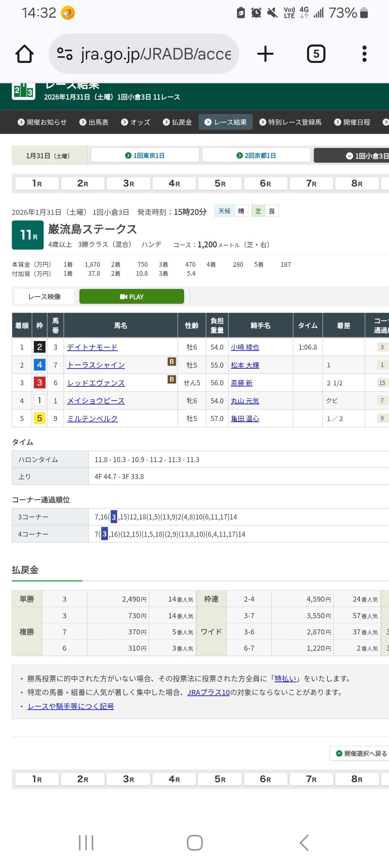Click 開催選択へ戻る button
This screenshot has height=868, width=389.
click(361, 753)
